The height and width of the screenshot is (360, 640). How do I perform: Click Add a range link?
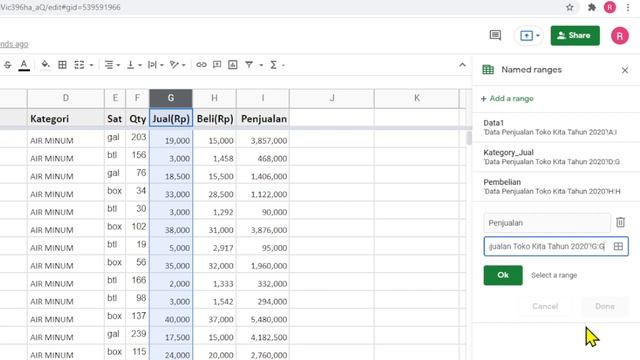pos(507,98)
